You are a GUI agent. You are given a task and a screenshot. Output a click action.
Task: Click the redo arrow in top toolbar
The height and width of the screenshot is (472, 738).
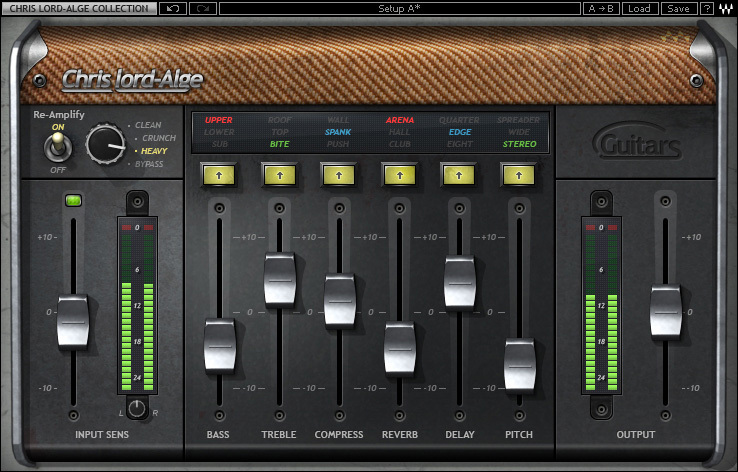201,8
